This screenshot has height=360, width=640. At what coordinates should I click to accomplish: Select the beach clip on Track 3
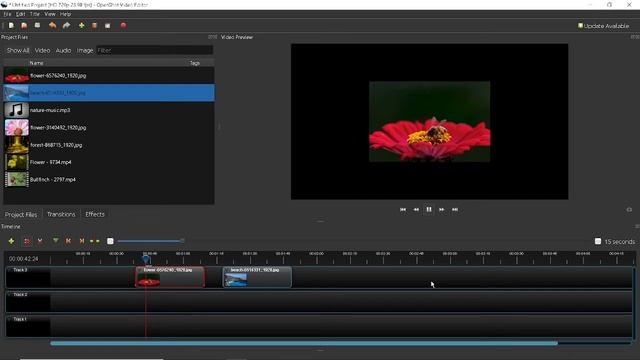[258, 277]
